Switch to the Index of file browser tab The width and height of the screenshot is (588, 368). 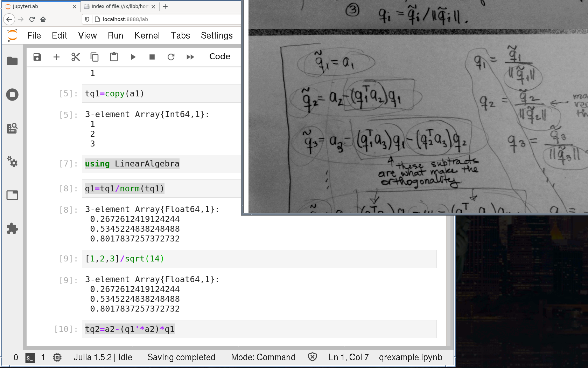tap(120, 6)
